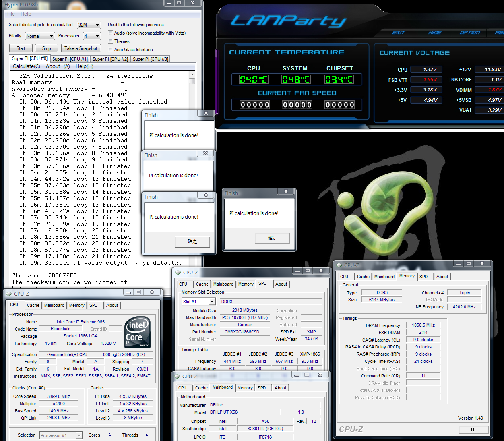This screenshot has width=504, height=441.
Task: Tick the Themes checkbox
Action: (110, 41)
